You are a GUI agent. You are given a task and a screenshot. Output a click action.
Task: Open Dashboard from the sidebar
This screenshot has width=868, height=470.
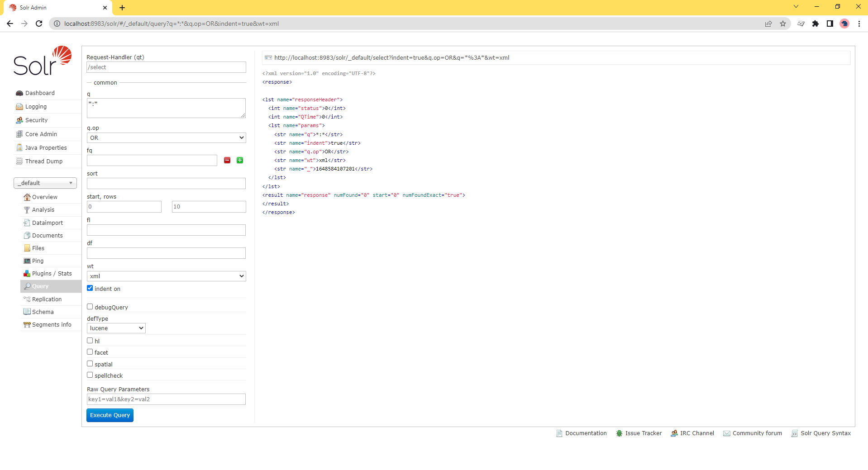40,93
